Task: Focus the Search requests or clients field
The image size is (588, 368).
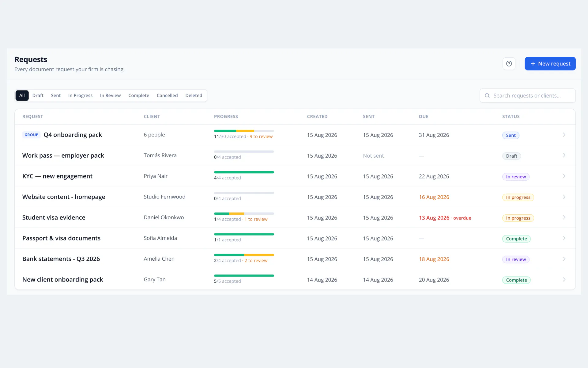Action: (528, 96)
